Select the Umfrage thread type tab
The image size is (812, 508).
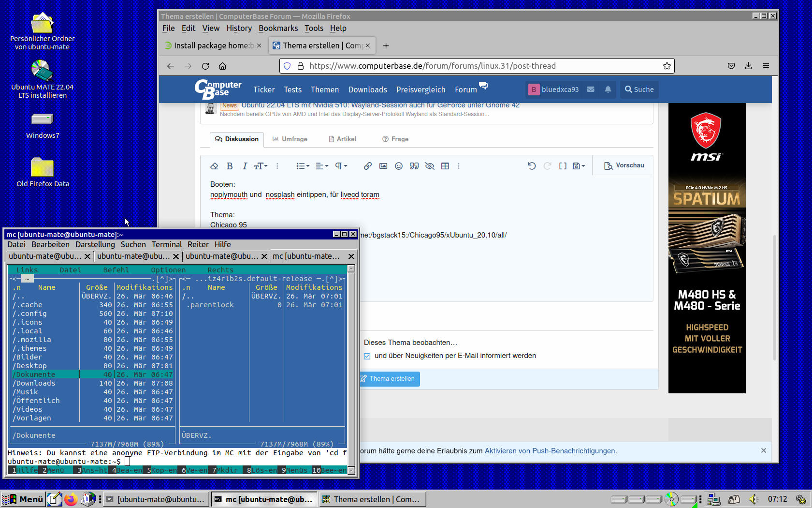290,139
